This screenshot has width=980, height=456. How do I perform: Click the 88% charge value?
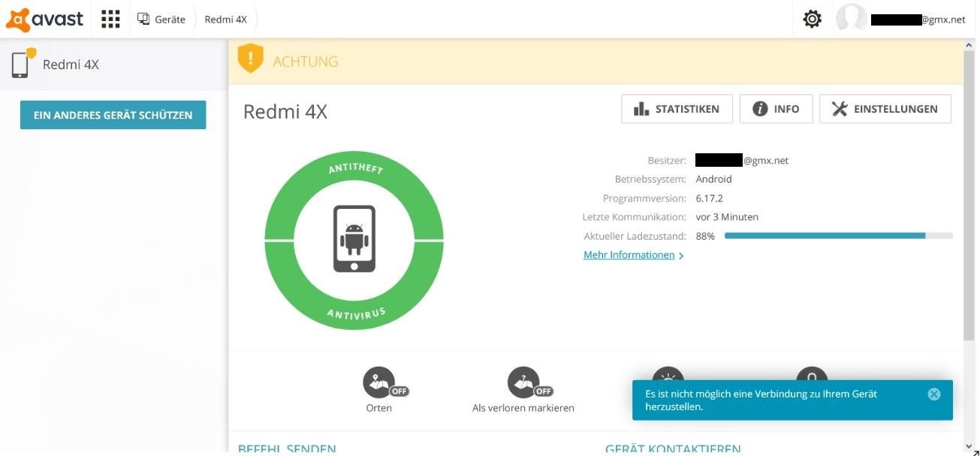pyautogui.click(x=705, y=236)
